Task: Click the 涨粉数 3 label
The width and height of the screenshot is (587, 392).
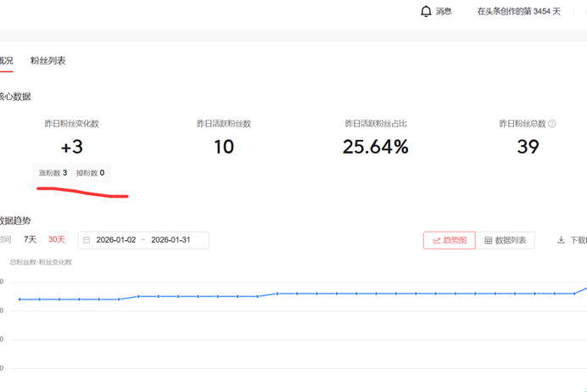Action: tap(53, 173)
